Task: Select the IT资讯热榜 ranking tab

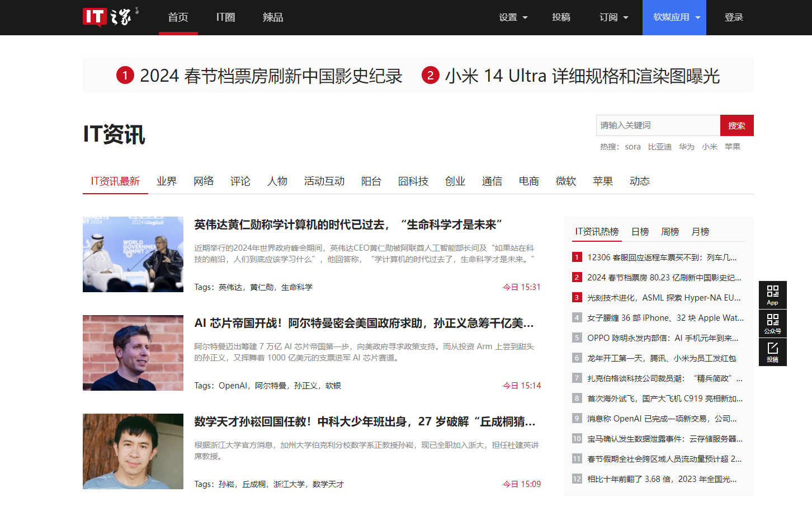Action: (597, 232)
